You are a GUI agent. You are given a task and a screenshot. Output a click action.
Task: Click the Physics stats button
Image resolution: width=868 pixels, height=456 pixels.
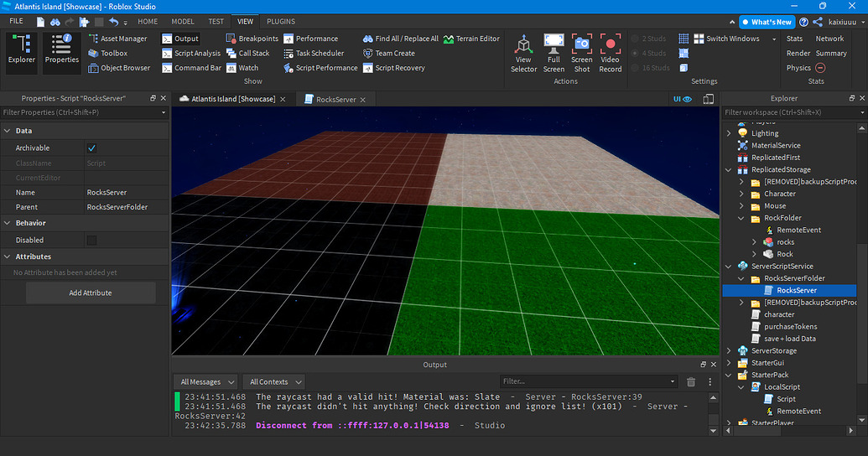click(798, 68)
